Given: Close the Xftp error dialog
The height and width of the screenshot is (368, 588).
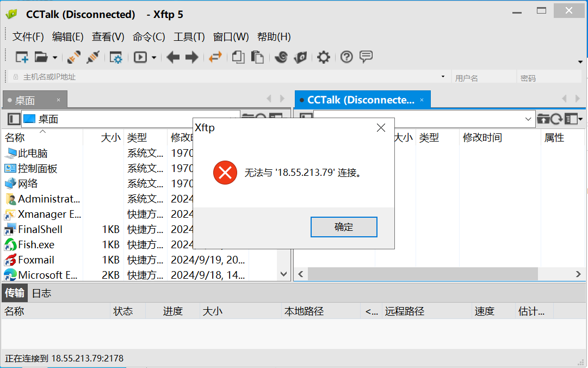Looking at the screenshot, I should click(x=381, y=128).
